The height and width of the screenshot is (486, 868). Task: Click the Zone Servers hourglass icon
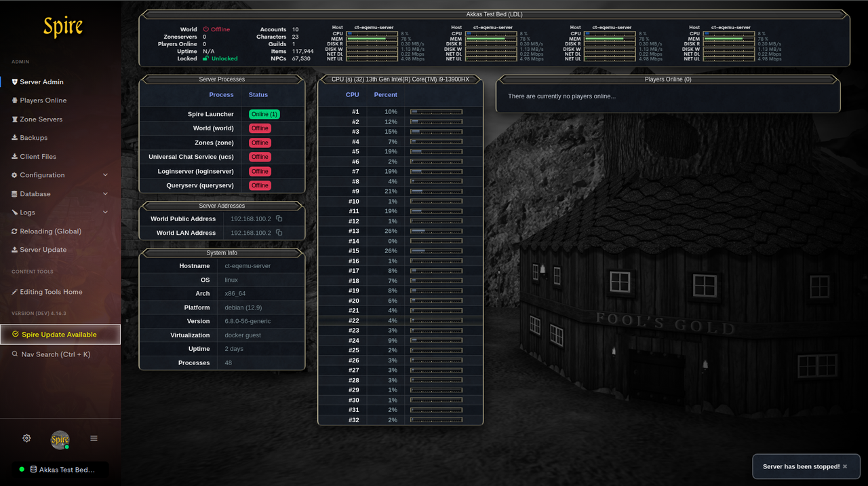pyautogui.click(x=14, y=119)
